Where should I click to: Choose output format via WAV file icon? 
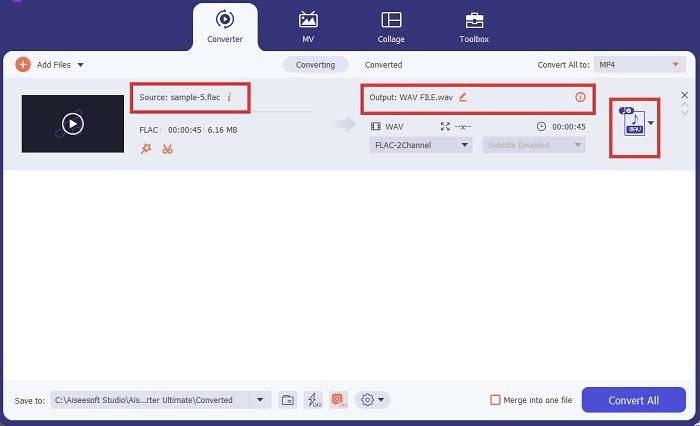632,124
